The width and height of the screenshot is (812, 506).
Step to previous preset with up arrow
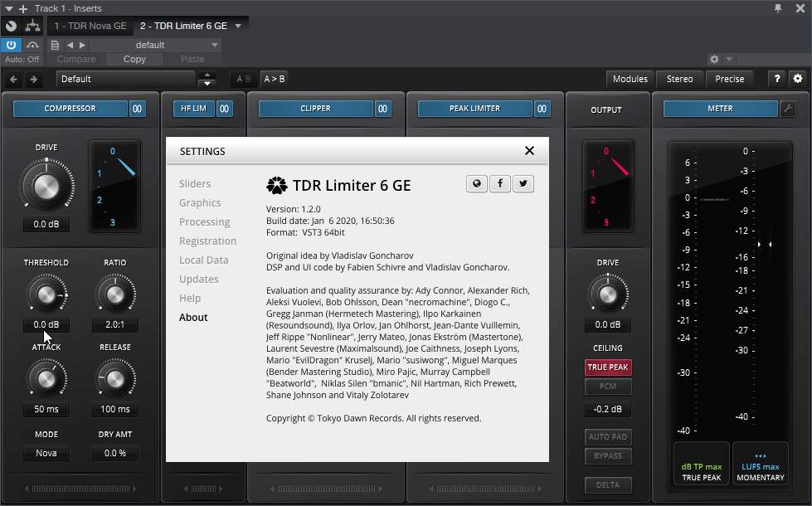(x=207, y=75)
